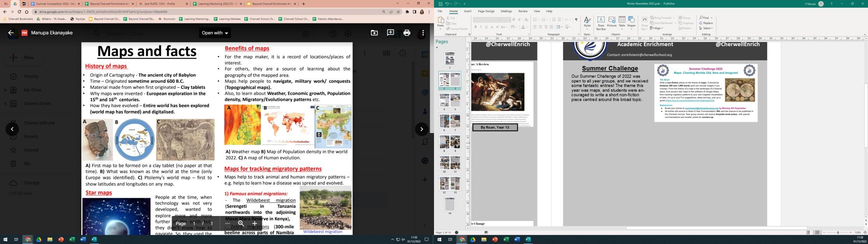Viewport: 868px width, 244px height.
Task: Open the 'Bromcom' bookmark
Action: click(x=166, y=19)
